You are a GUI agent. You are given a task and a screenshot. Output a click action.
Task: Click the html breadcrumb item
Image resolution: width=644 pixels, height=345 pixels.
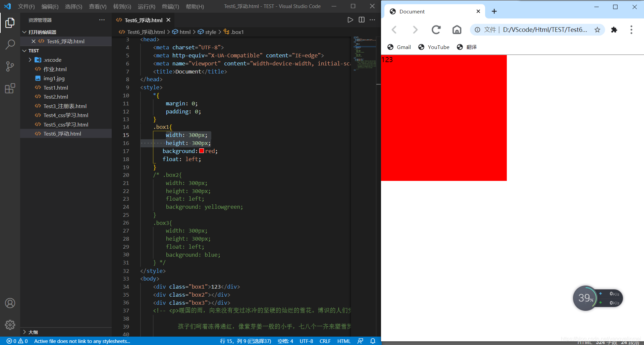[x=181, y=32]
